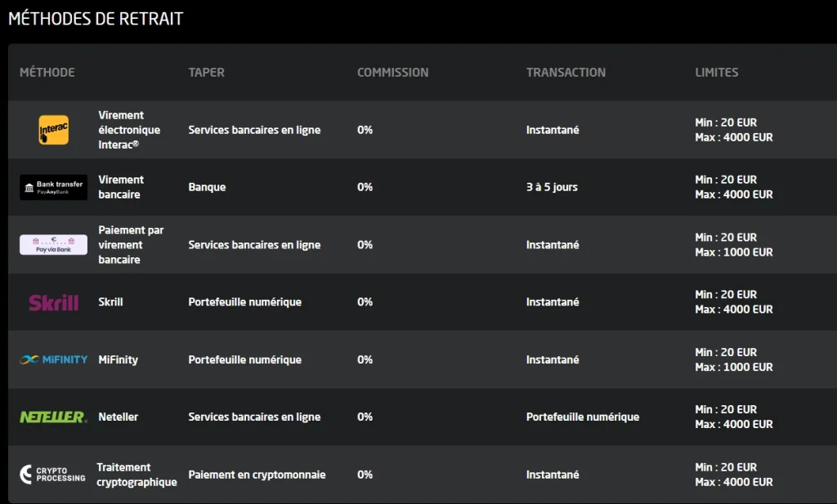Click Paiement par virement bancaire label
837x504 pixels.
(x=131, y=245)
